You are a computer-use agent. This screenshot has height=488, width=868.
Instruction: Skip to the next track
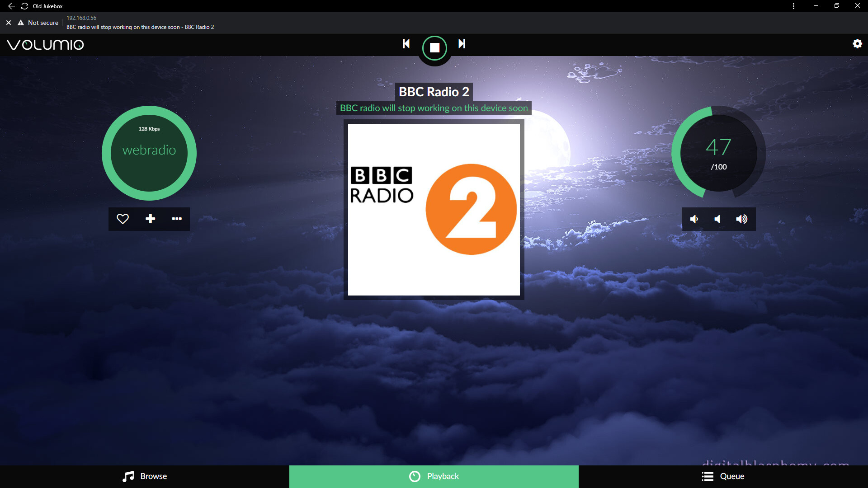coord(462,44)
